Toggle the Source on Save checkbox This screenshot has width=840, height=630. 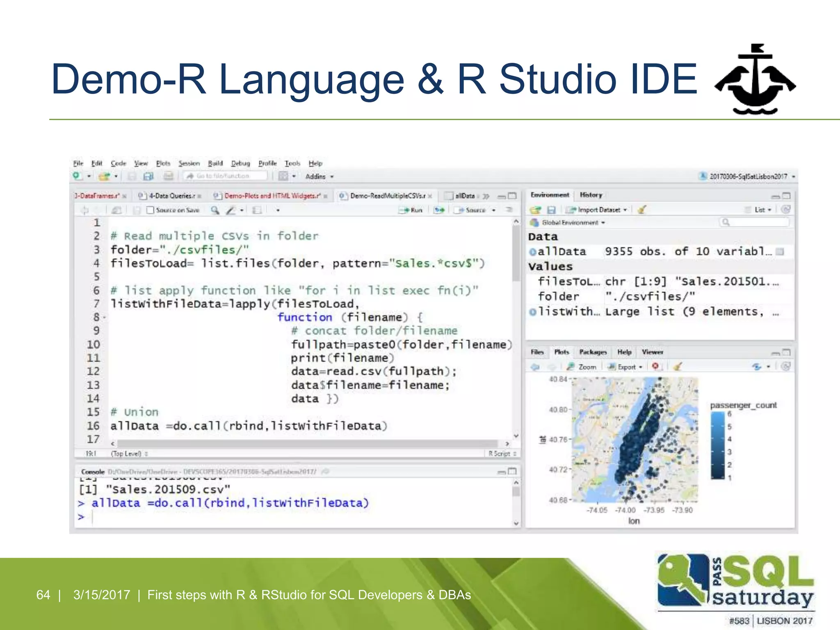click(x=150, y=210)
